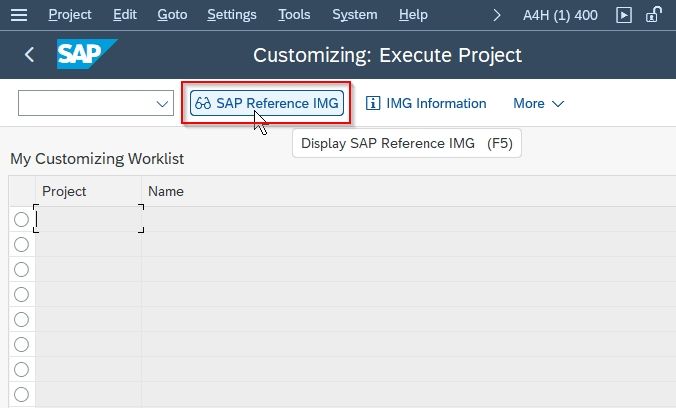The height and width of the screenshot is (408, 676).
Task: Open the command field dropdown arrow
Action: point(162,104)
